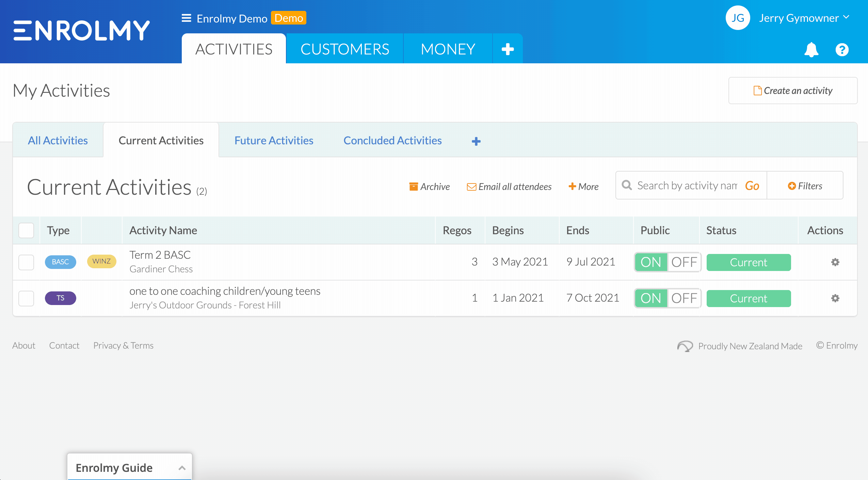Select the one to one coaching row checkbox
This screenshot has height=480, width=868.
click(x=26, y=299)
